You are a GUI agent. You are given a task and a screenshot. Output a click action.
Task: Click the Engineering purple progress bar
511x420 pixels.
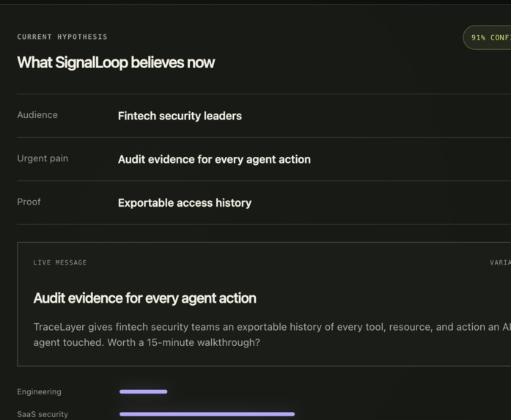pos(144,391)
